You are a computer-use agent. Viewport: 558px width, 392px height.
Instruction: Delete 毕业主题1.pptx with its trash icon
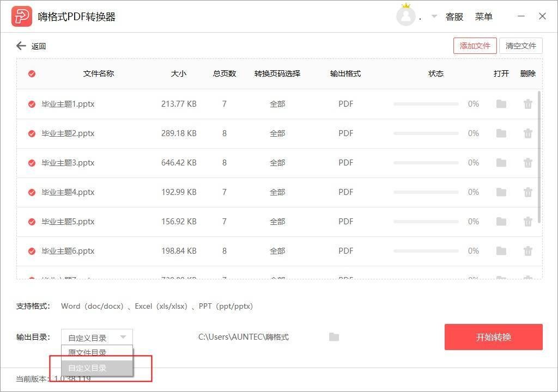[527, 104]
